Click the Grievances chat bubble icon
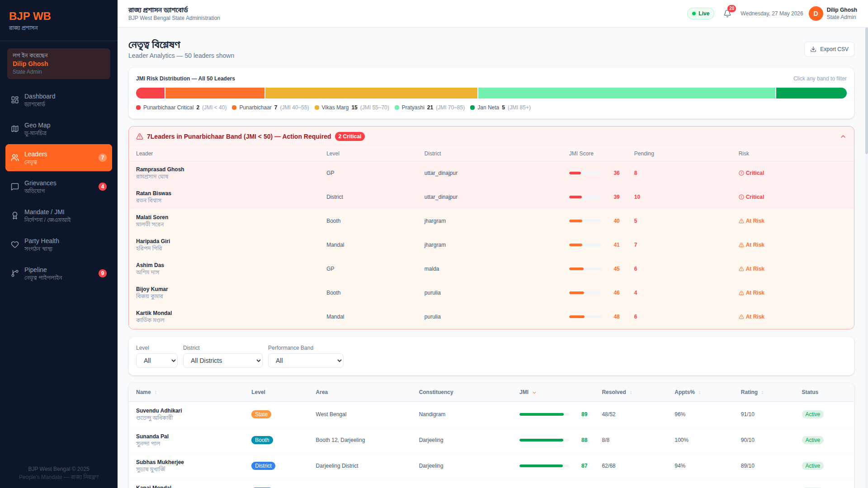Screen dimensions: 868x488 click(15, 187)
